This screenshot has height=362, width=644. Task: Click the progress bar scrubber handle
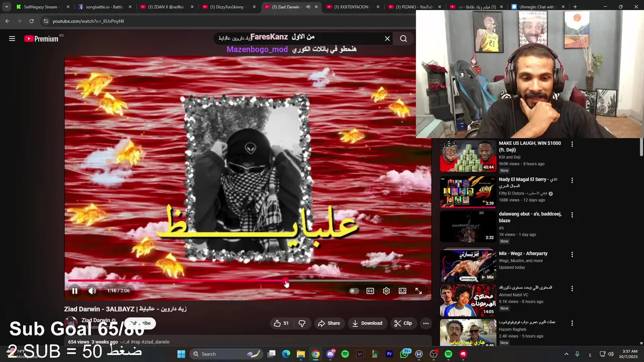click(x=286, y=281)
